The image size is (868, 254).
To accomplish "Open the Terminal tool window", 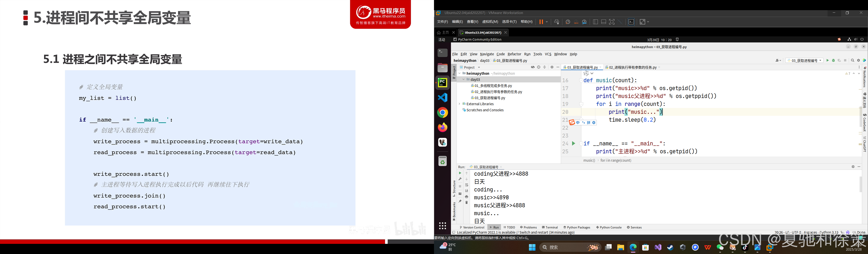I will (550, 227).
